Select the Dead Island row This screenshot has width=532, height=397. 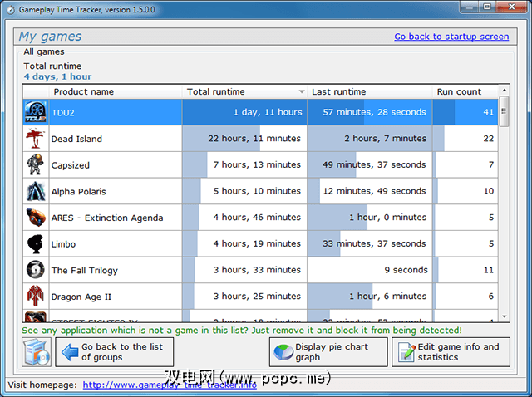(260, 139)
